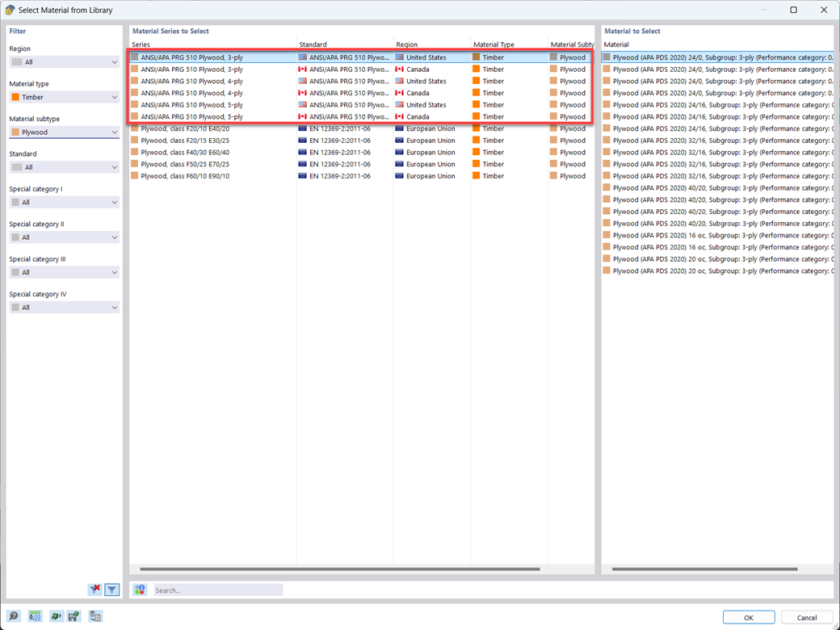Open the Special category III dropdown
This screenshot has height=630, width=840.
(65, 273)
